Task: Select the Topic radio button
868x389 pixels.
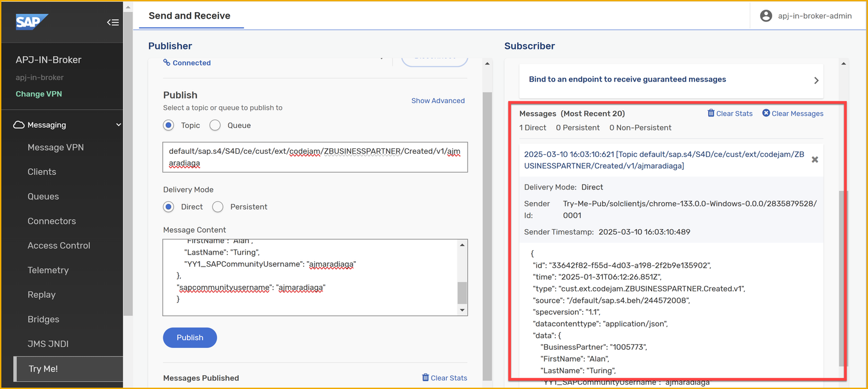Action: [x=169, y=125]
